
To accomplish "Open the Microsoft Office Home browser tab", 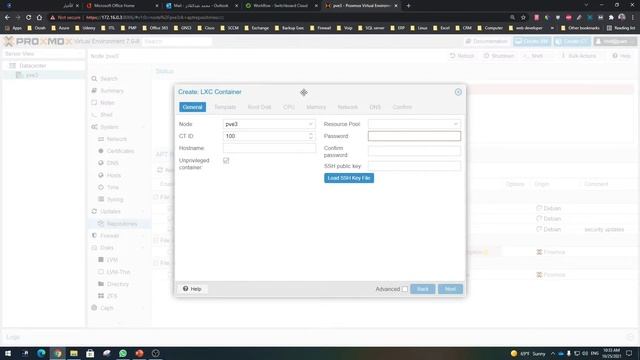I will click(122, 6).
